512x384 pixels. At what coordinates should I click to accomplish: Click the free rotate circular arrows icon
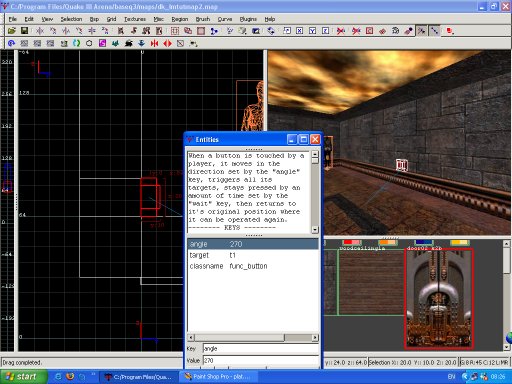tap(271, 31)
